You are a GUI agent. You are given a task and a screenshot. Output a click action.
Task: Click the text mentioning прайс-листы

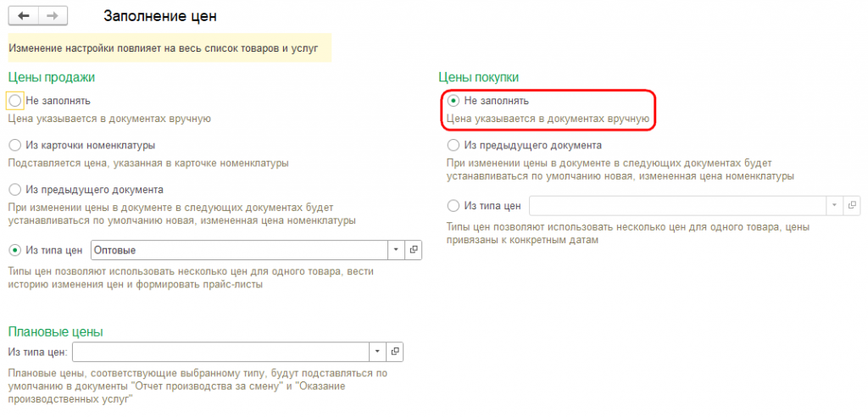(191, 279)
